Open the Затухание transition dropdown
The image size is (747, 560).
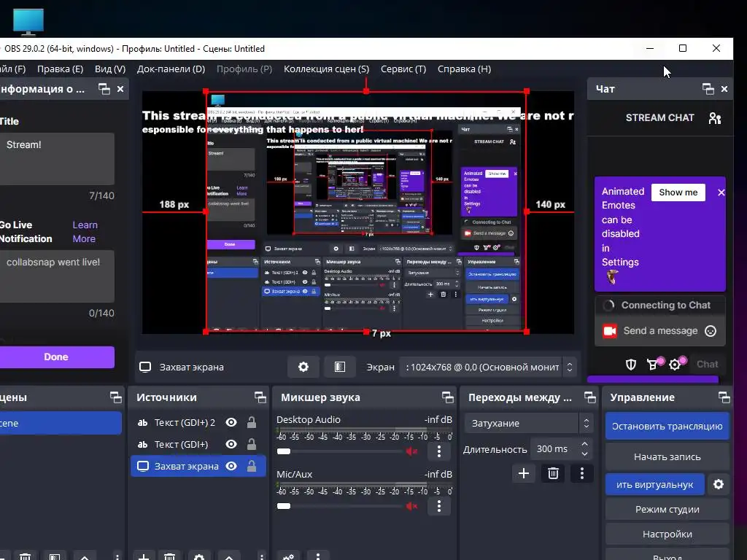tap(528, 424)
